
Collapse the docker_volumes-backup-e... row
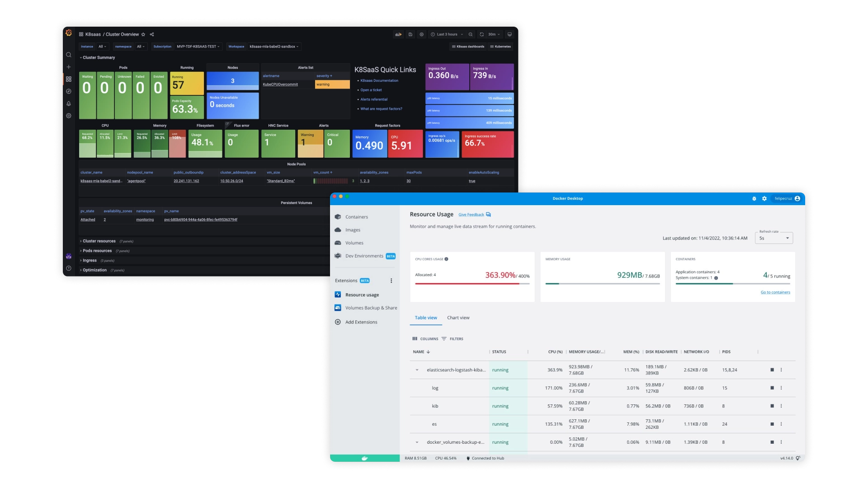point(417,442)
